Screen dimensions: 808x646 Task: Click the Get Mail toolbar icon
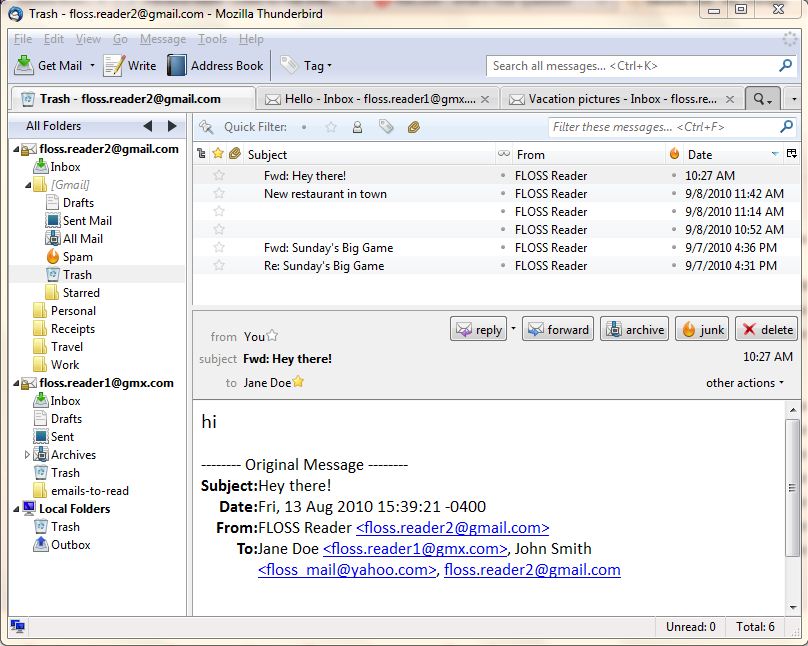(x=24, y=66)
